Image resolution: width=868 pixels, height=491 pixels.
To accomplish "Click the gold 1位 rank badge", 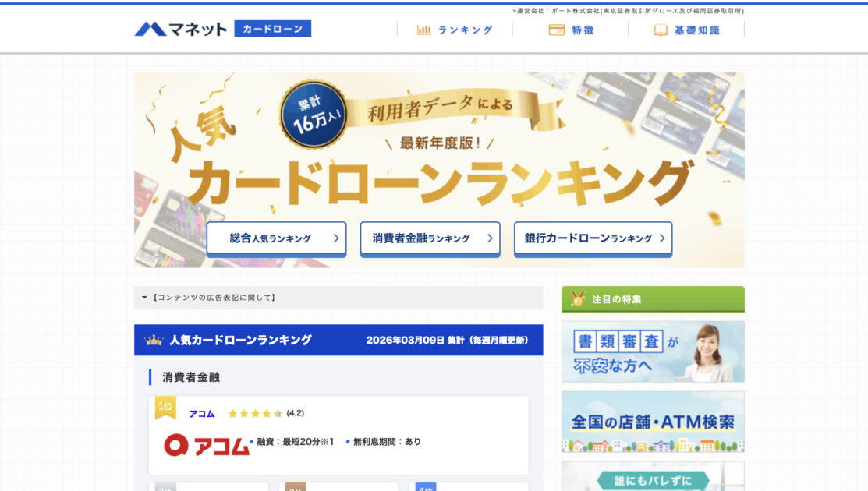I will point(165,406).
